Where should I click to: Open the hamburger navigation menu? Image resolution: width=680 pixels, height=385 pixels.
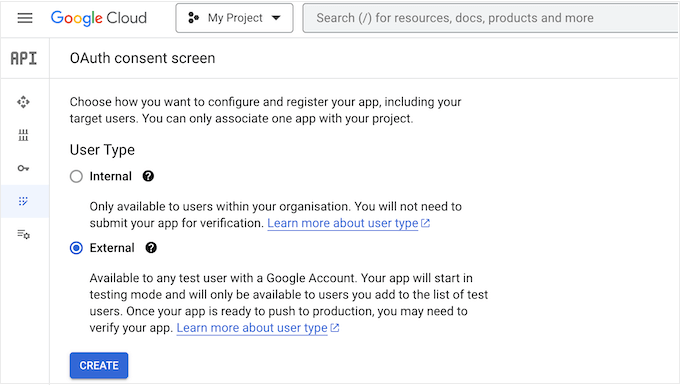pyautogui.click(x=25, y=18)
